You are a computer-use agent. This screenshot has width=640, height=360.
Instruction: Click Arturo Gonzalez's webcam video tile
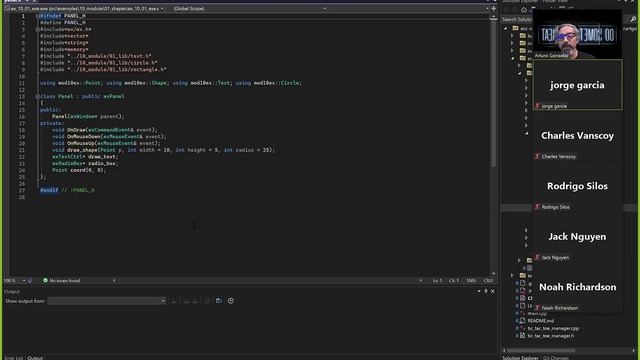(578, 34)
